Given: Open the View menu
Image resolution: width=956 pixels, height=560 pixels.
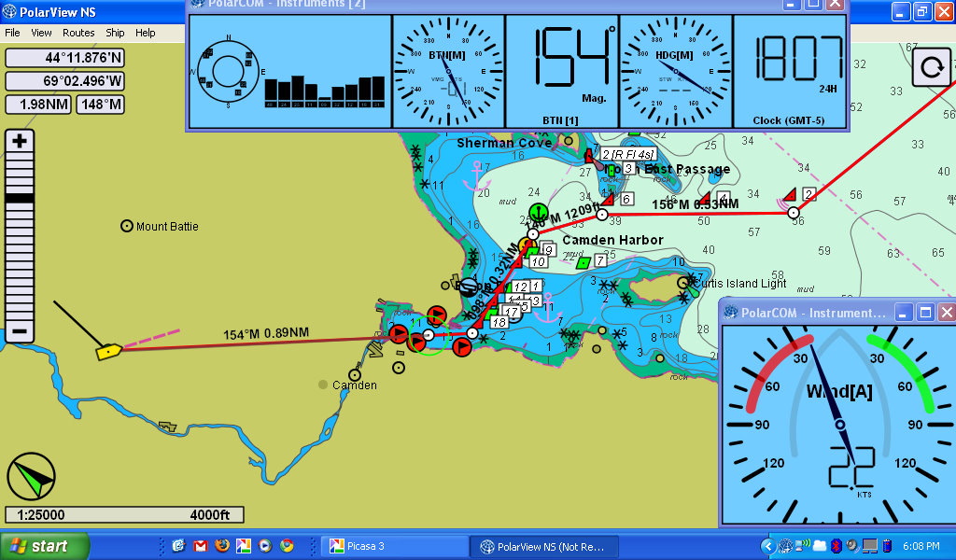Looking at the screenshot, I should pos(41,33).
